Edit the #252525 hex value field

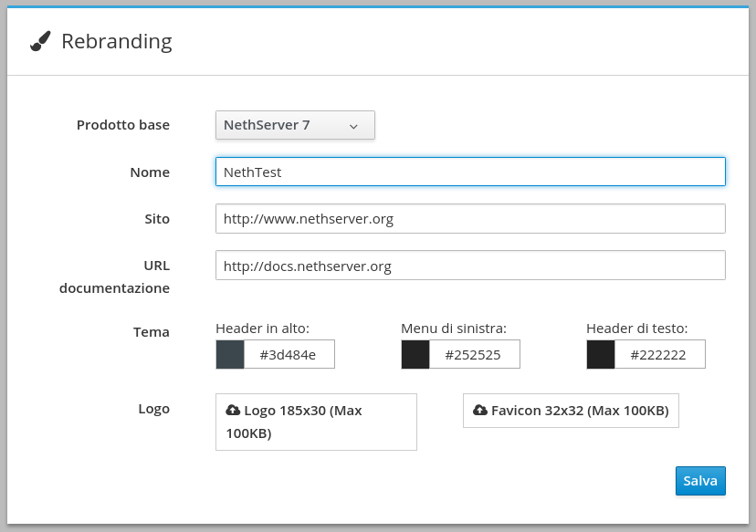[475, 355]
